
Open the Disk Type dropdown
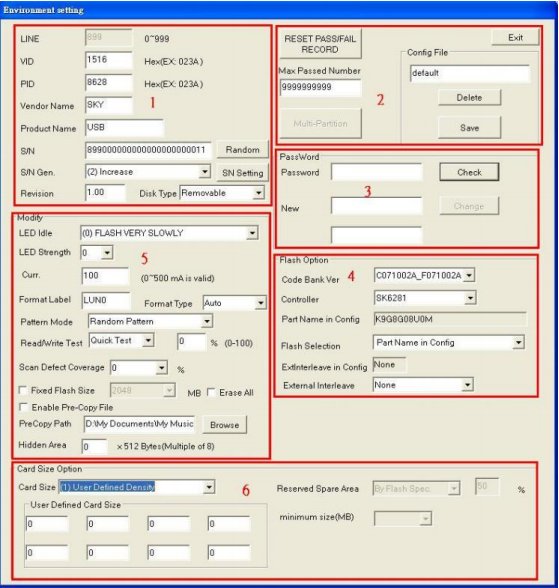(258, 193)
